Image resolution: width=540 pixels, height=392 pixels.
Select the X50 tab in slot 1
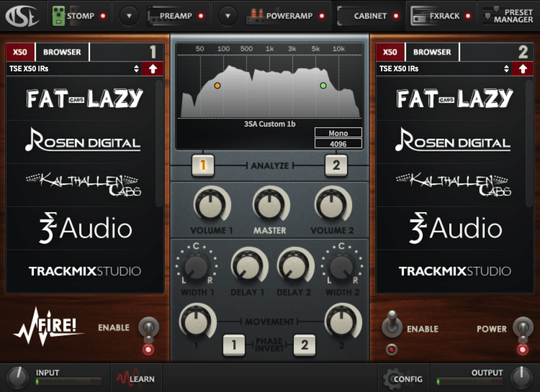point(20,52)
